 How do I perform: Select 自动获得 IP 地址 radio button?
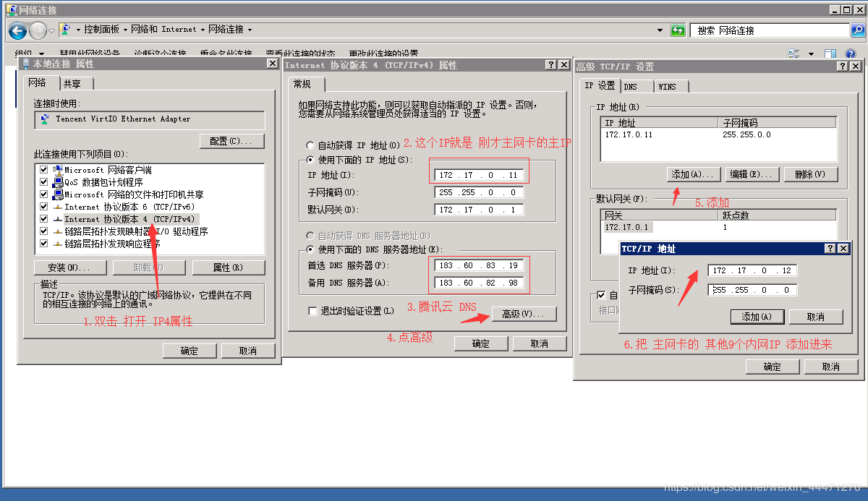coord(311,145)
